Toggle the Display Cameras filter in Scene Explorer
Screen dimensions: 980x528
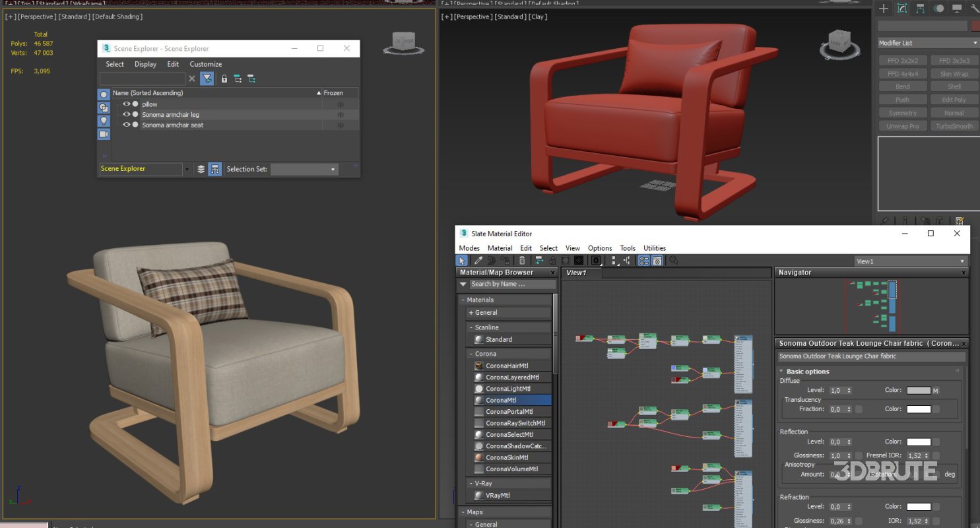pyautogui.click(x=104, y=135)
